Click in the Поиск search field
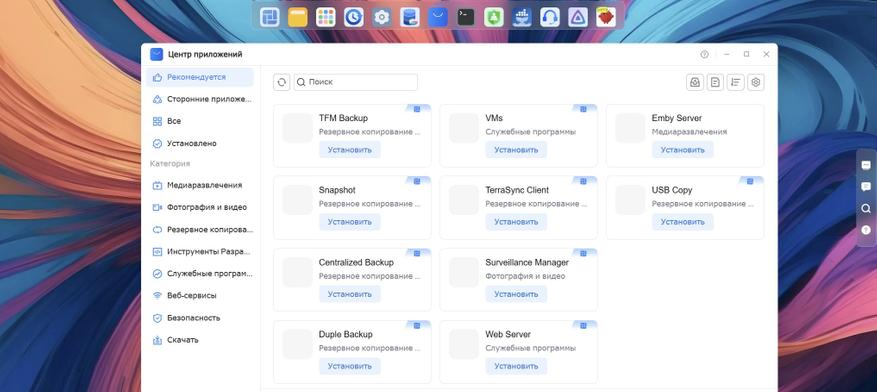The width and height of the screenshot is (877, 392). [x=356, y=82]
